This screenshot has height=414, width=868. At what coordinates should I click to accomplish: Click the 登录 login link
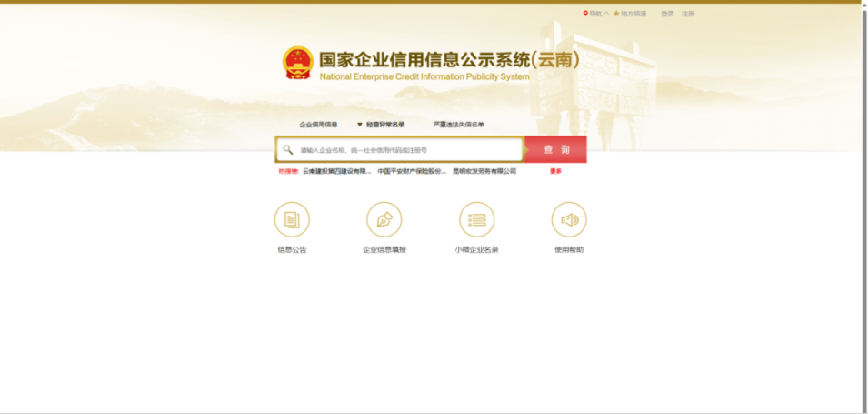(x=667, y=14)
